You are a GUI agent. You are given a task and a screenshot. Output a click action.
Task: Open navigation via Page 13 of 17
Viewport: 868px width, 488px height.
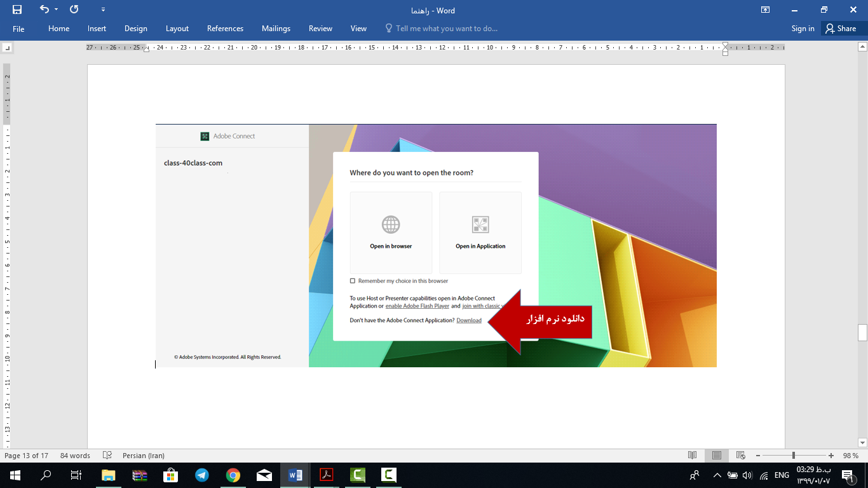pos(26,456)
